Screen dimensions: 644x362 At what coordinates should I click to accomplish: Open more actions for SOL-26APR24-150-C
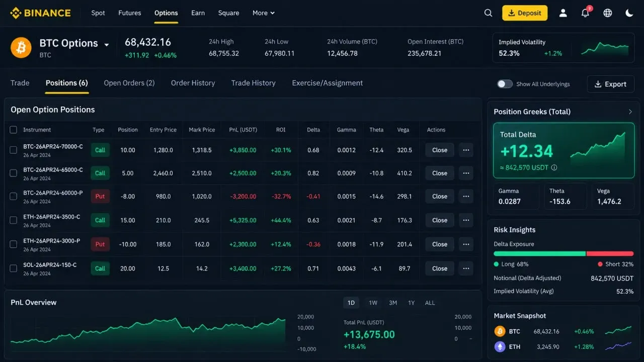[466, 268]
